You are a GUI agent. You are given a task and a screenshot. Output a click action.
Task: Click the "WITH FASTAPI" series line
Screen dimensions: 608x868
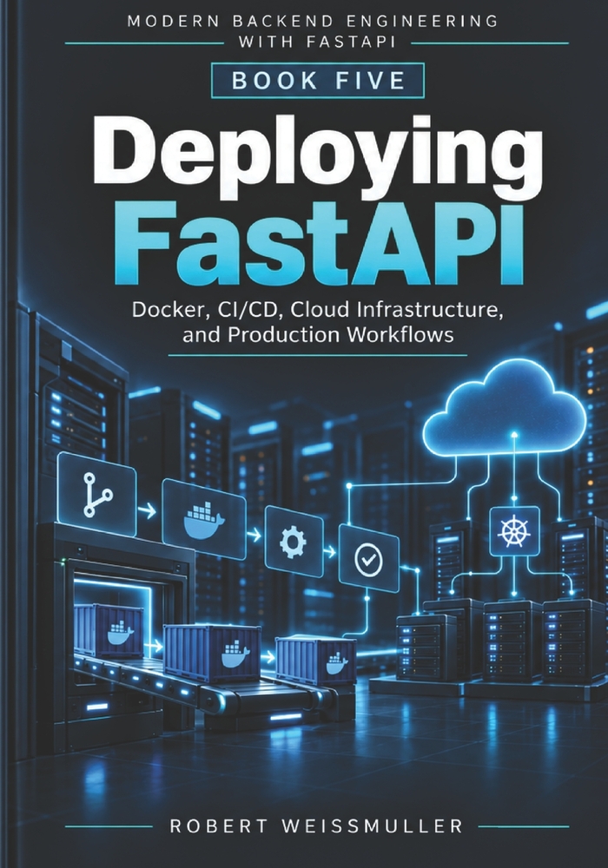point(317,42)
